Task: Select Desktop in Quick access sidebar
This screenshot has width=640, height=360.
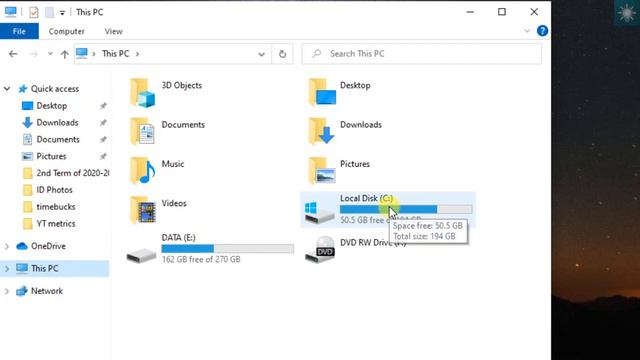Action: click(x=52, y=106)
